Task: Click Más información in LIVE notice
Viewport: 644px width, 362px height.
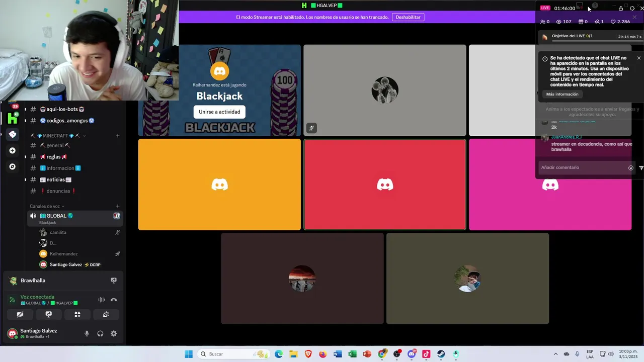Action: pyautogui.click(x=562, y=94)
